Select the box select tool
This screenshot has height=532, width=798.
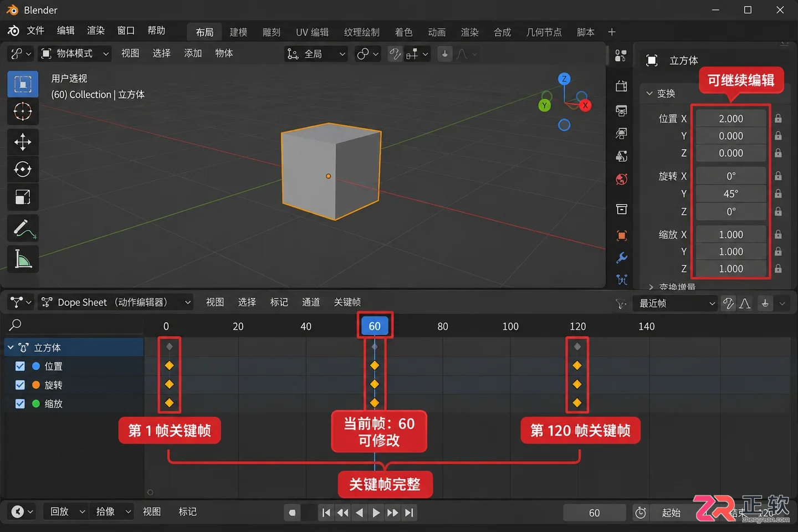click(x=23, y=84)
